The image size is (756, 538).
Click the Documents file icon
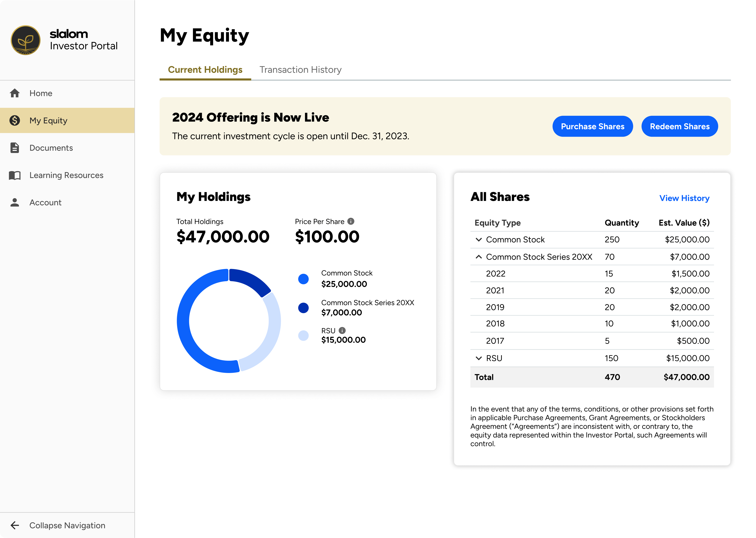tap(15, 148)
